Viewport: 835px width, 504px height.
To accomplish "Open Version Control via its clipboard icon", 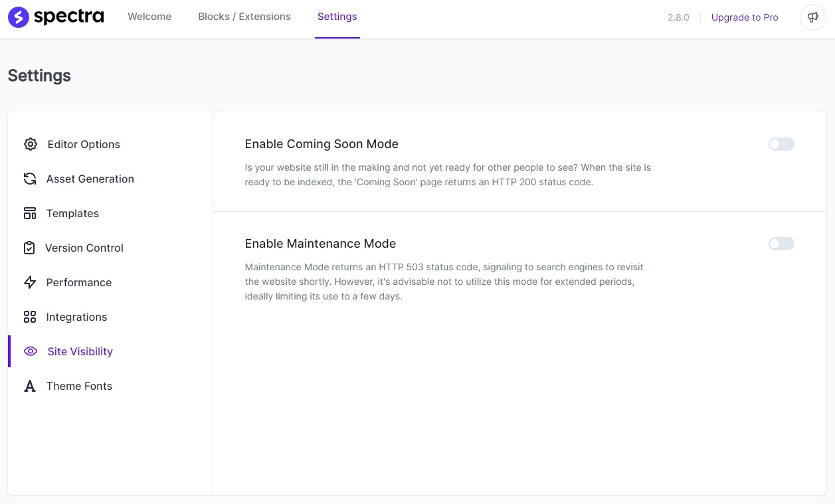I will point(31,248).
